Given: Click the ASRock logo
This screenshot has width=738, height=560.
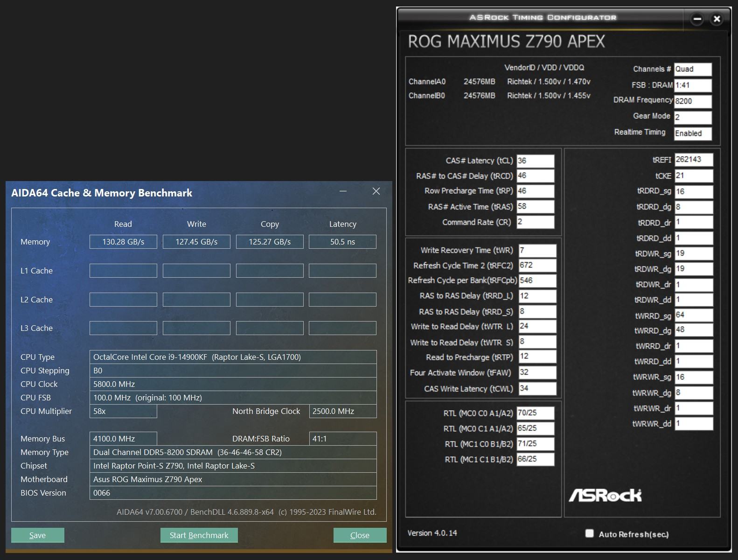Looking at the screenshot, I should click(x=605, y=495).
